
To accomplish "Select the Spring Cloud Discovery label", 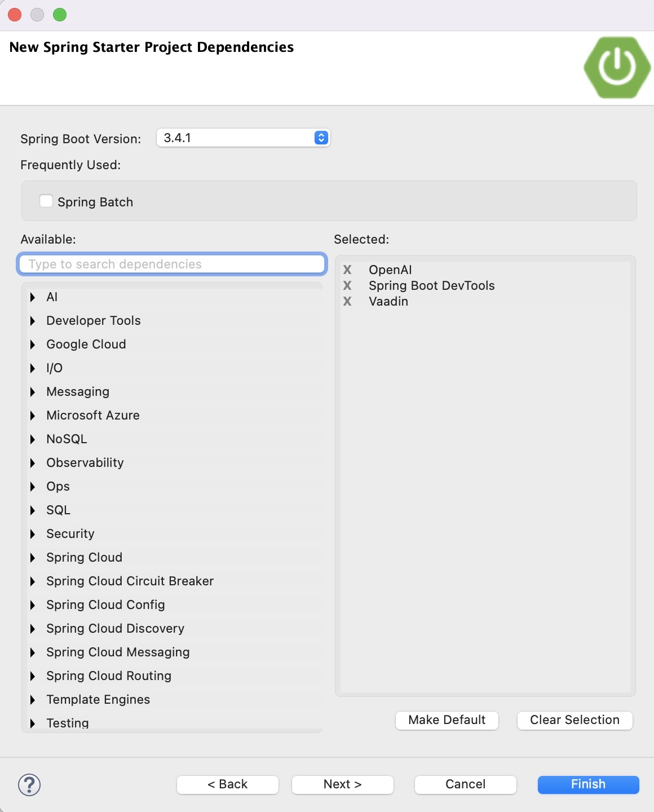I will point(116,629).
